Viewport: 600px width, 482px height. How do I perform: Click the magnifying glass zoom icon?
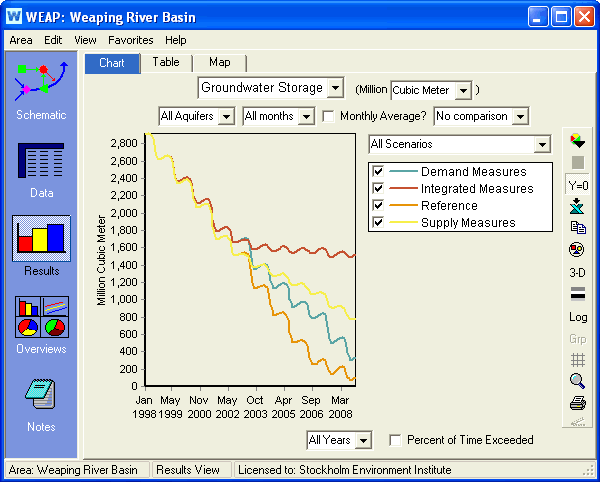[577, 381]
